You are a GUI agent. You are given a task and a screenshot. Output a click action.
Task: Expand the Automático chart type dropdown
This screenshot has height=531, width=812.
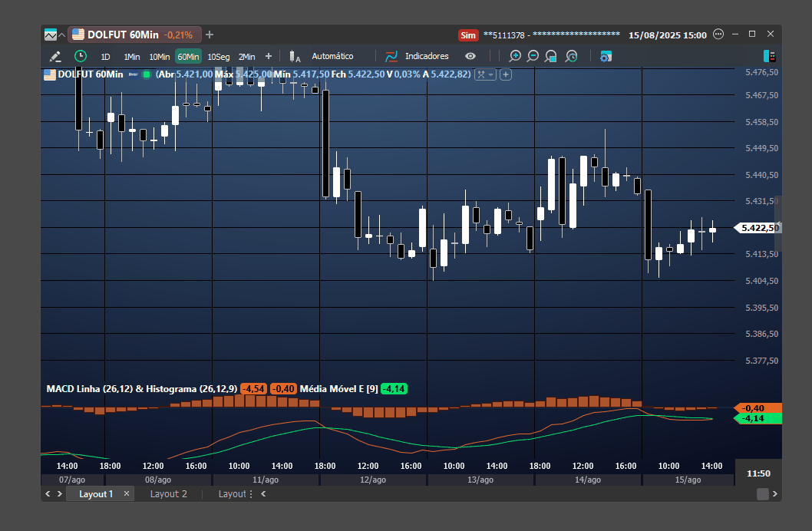click(332, 57)
